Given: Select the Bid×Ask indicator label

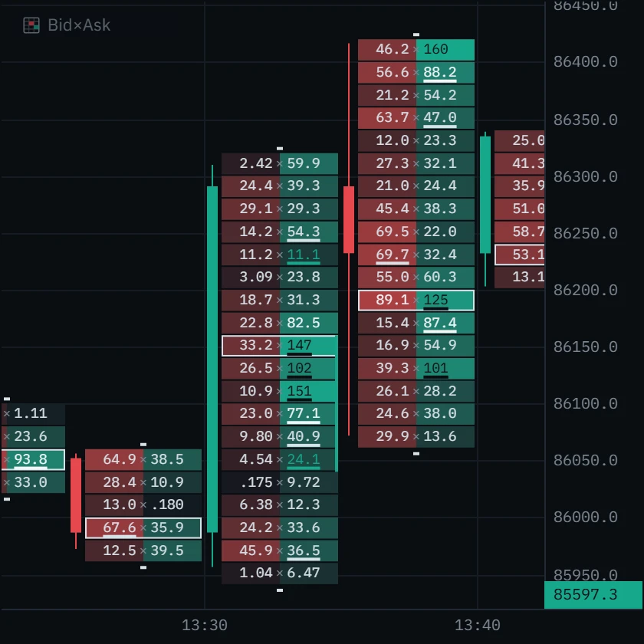Looking at the screenshot, I should point(79,25).
